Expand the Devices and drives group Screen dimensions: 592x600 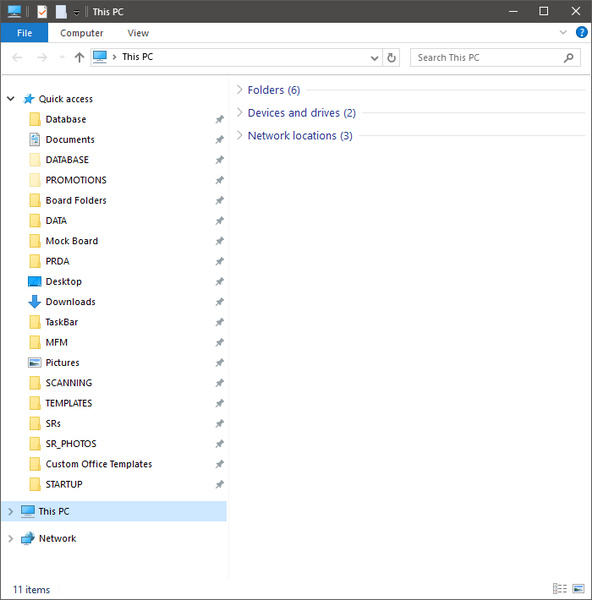point(240,113)
